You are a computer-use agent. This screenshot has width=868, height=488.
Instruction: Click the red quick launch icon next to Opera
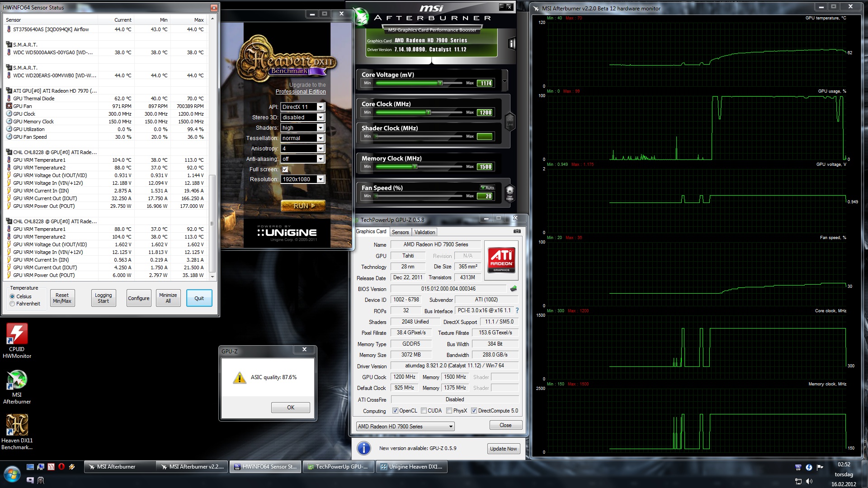click(51, 467)
